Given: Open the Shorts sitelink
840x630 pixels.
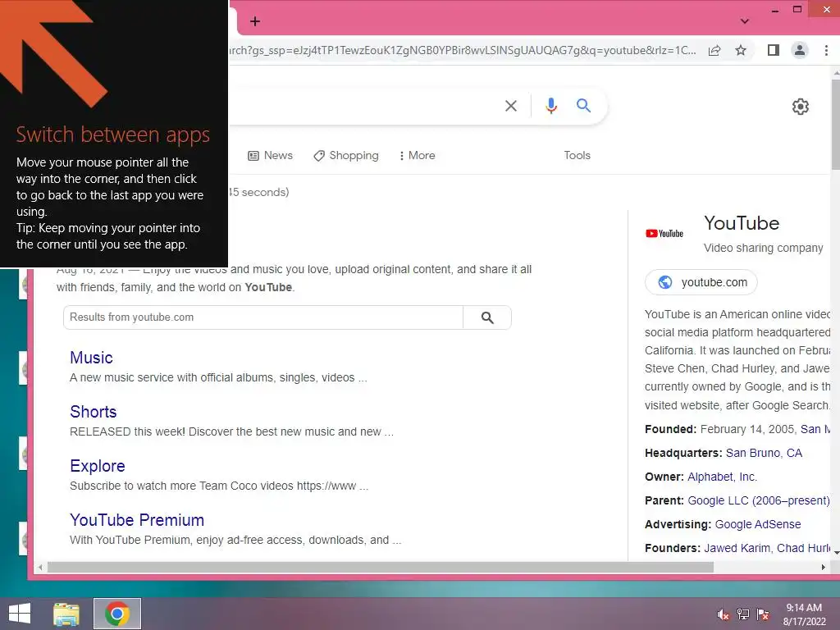Looking at the screenshot, I should [x=94, y=412].
